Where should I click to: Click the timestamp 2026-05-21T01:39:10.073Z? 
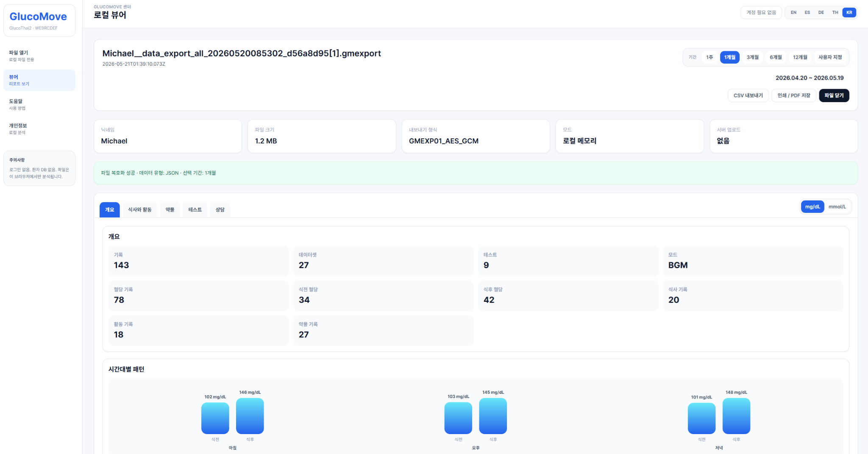pyautogui.click(x=134, y=64)
